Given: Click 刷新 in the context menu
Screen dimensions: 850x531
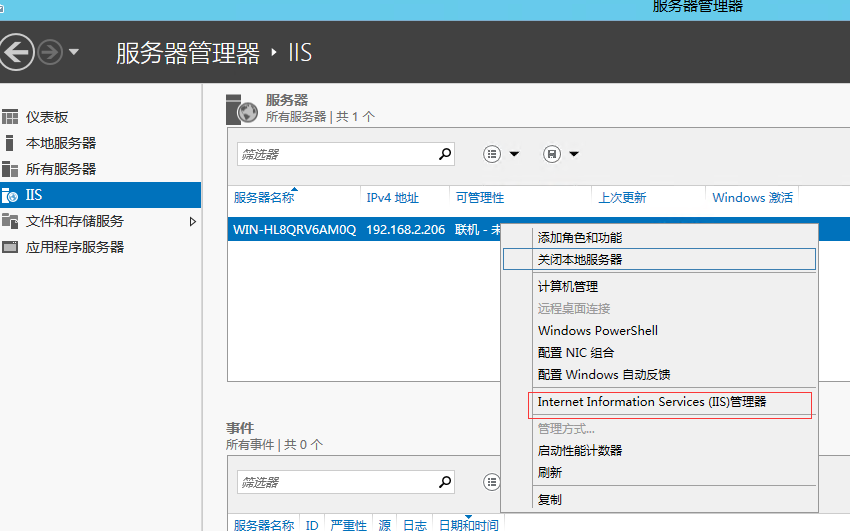Looking at the screenshot, I should click(550, 472).
